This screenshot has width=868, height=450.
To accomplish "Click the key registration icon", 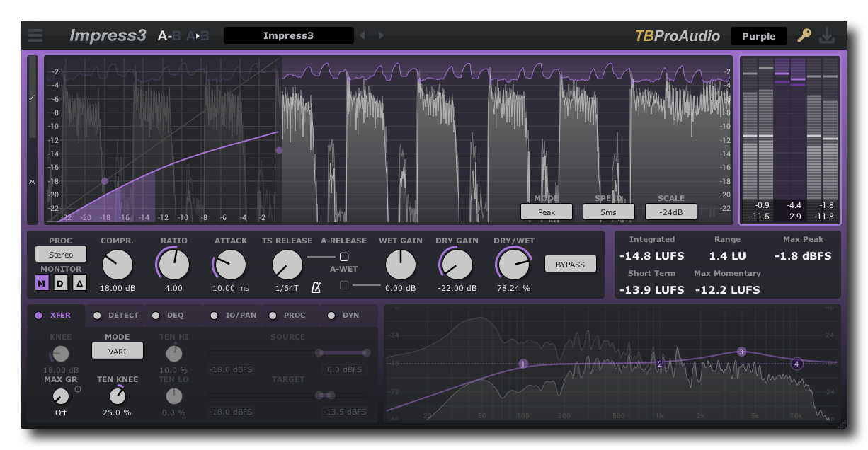I will [804, 35].
